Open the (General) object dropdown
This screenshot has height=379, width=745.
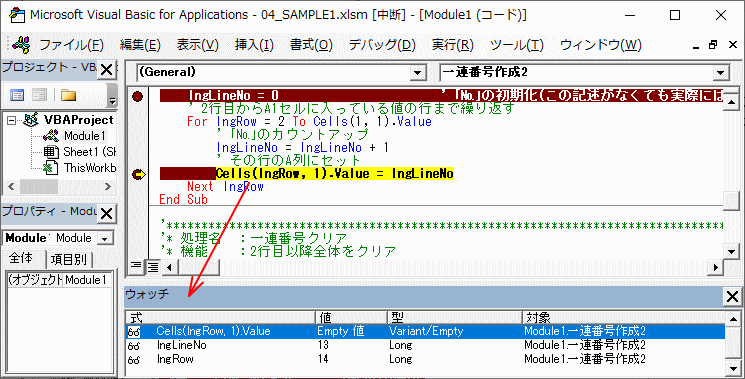tap(418, 73)
